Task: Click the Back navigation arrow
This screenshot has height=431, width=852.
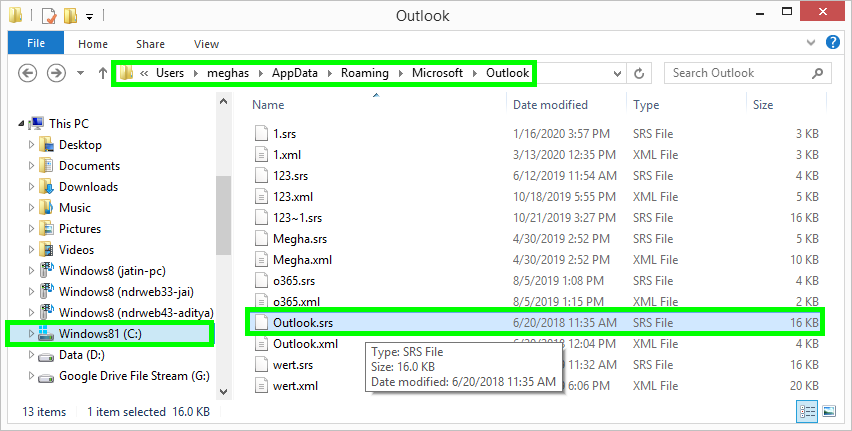Action: (x=28, y=73)
